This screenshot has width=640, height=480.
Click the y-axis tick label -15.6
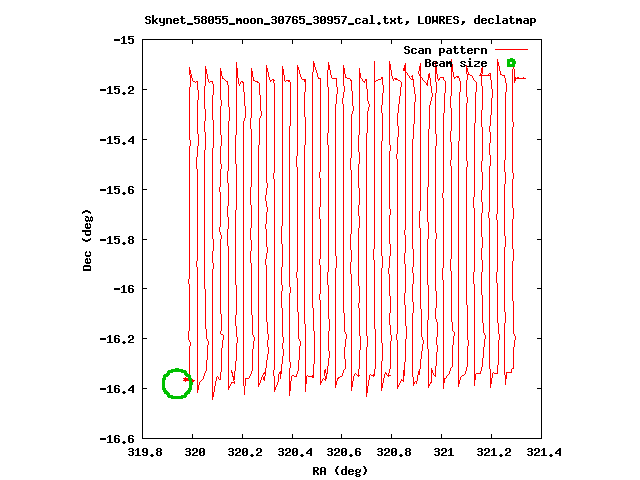pos(117,190)
